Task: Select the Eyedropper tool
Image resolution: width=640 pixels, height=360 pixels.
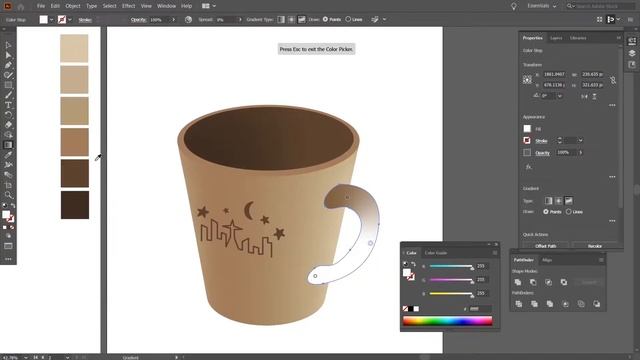Action: tap(8, 155)
